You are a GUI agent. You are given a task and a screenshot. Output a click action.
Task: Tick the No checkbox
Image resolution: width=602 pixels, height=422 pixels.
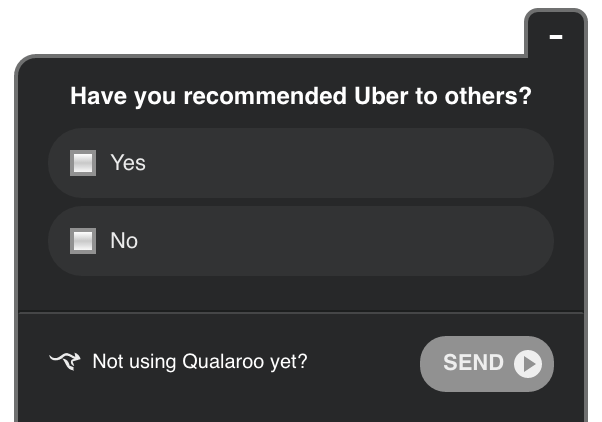coord(83,241)
